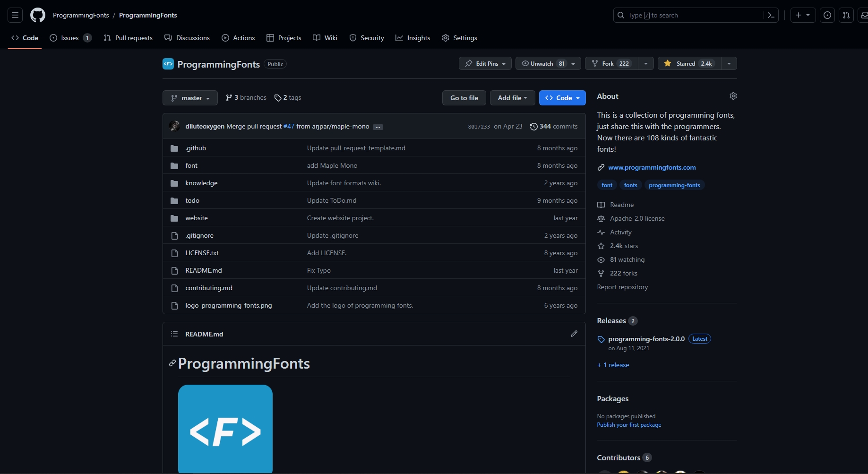Visit www.programmingfonts.com link

652,167
